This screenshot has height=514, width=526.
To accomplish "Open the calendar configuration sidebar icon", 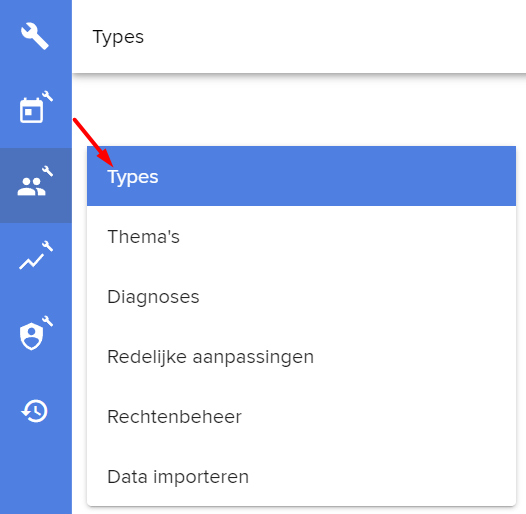I will [x=36, y=108].
